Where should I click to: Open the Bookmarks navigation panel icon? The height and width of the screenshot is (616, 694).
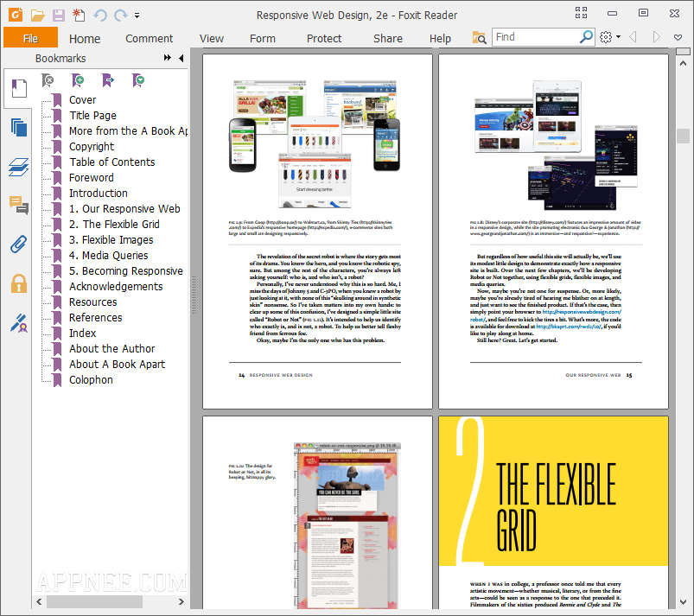19,88
